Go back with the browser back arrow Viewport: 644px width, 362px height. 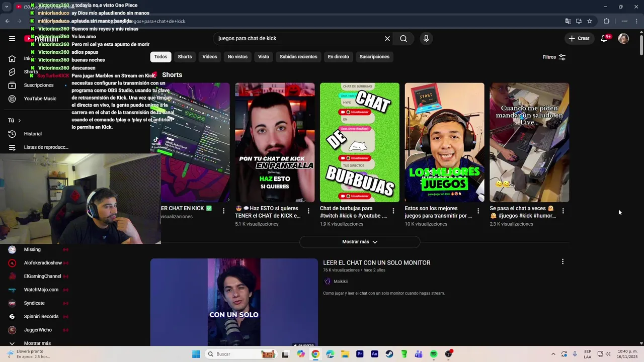pos(8,21)
